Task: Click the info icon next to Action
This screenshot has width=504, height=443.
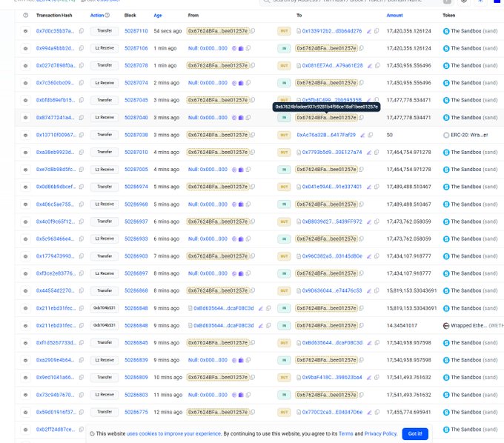Action: [107, 15]
